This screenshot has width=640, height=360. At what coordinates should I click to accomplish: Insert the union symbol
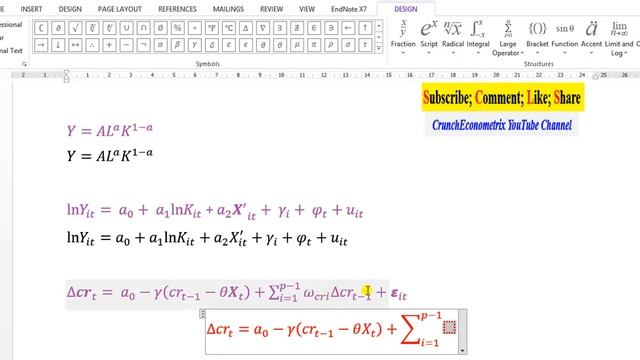(126, 28)
